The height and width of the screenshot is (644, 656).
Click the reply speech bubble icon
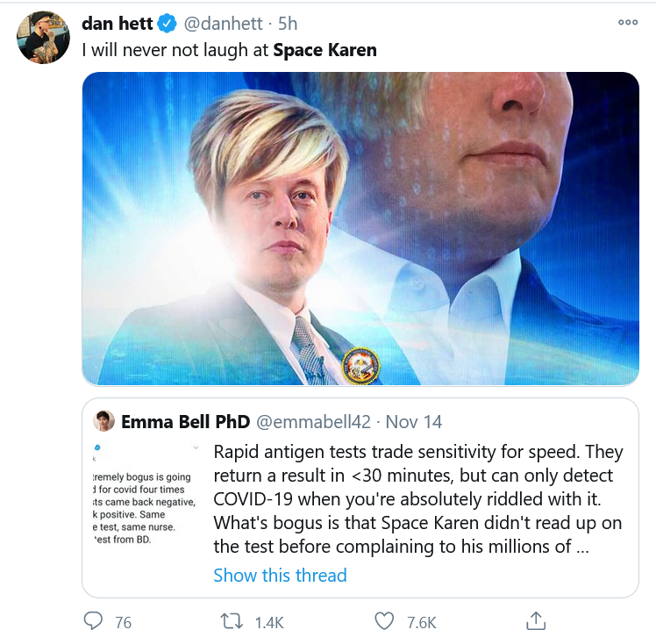coord(93,621)
